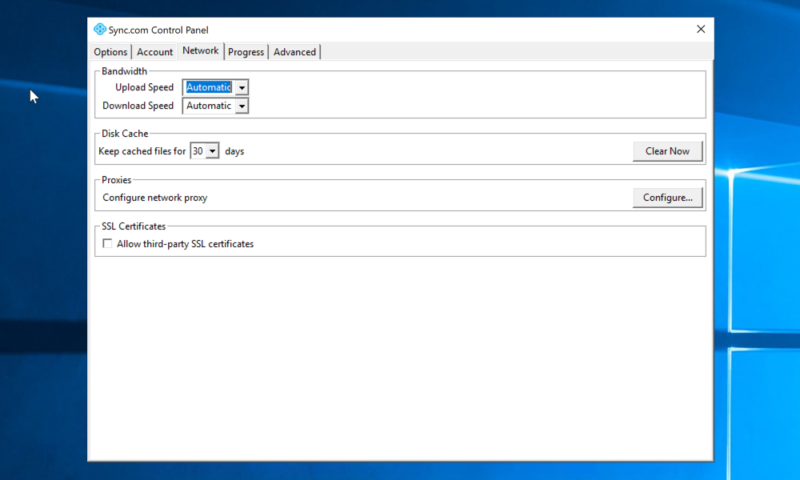The height and width of the screenshot is (480, 800).
Task: Click the Sync.com logo icon in title bar
Action: [x=100, y=30]
